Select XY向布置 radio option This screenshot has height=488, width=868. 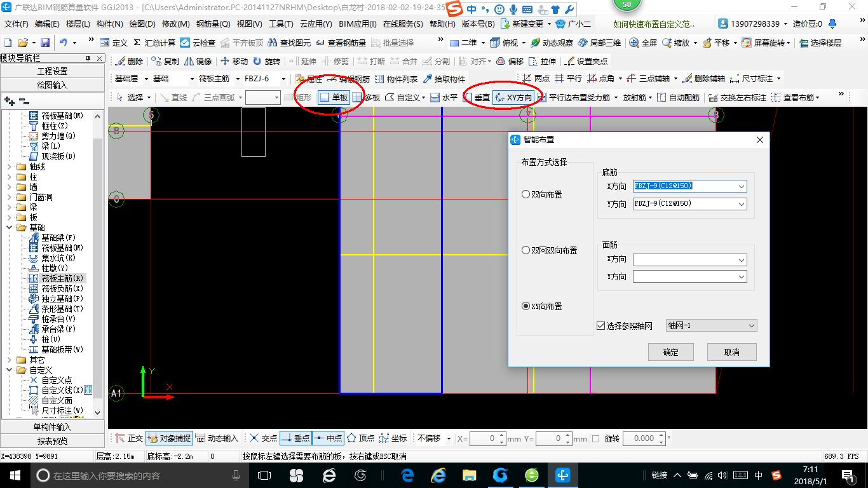click(541, 306)
